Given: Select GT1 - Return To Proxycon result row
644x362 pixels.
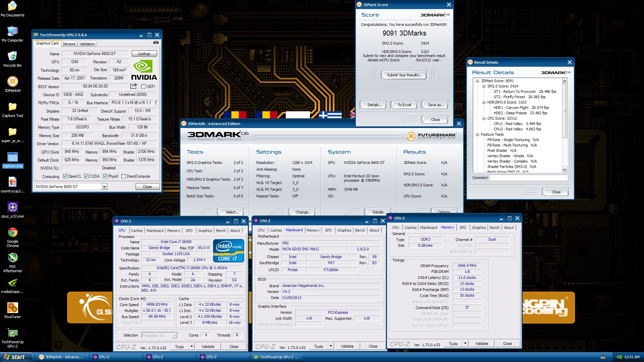Looking at the screenshot, I should tap(525, 92).
